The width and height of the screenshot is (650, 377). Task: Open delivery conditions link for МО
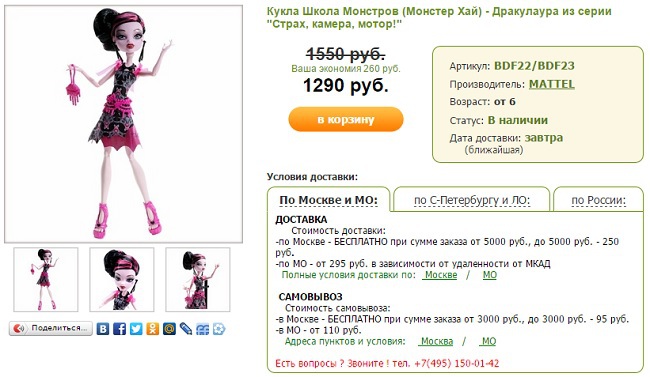pyautogui.click(x=489, y=275)
